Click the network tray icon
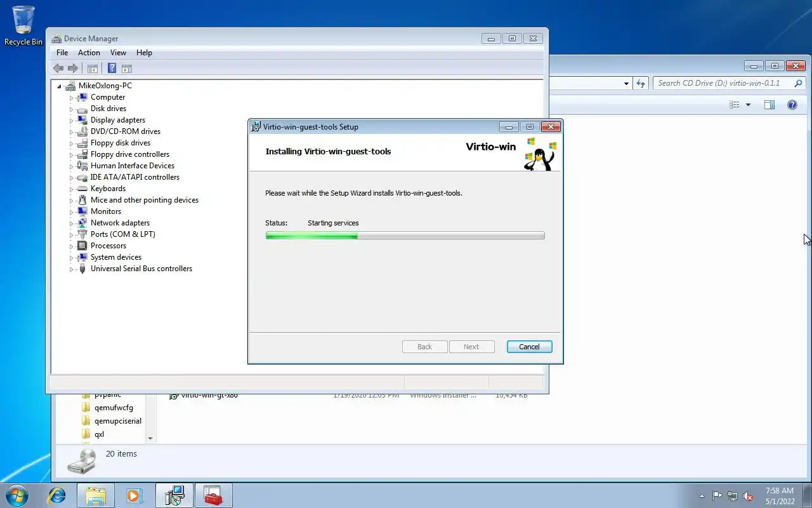The width and height of the screenshot is (812, 508). (733, 496)
